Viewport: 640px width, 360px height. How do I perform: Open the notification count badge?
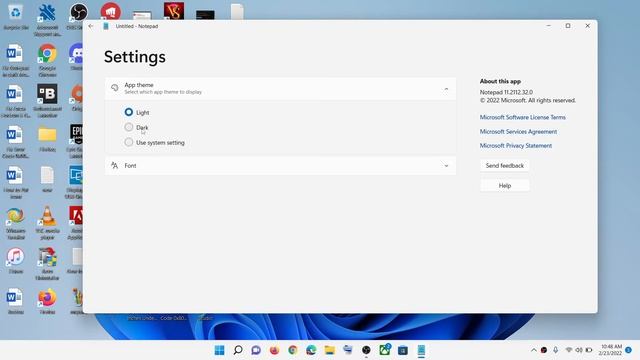629,350
